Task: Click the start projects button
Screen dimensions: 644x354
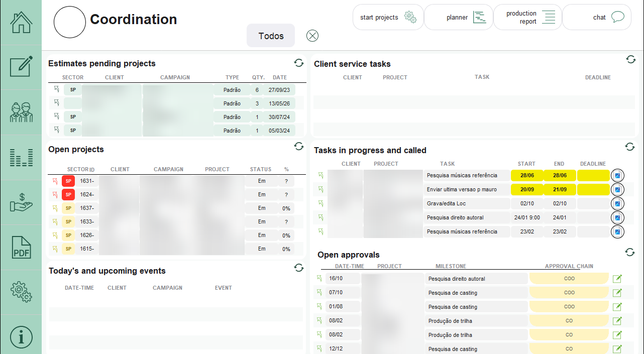Action: tap(388, 17)
